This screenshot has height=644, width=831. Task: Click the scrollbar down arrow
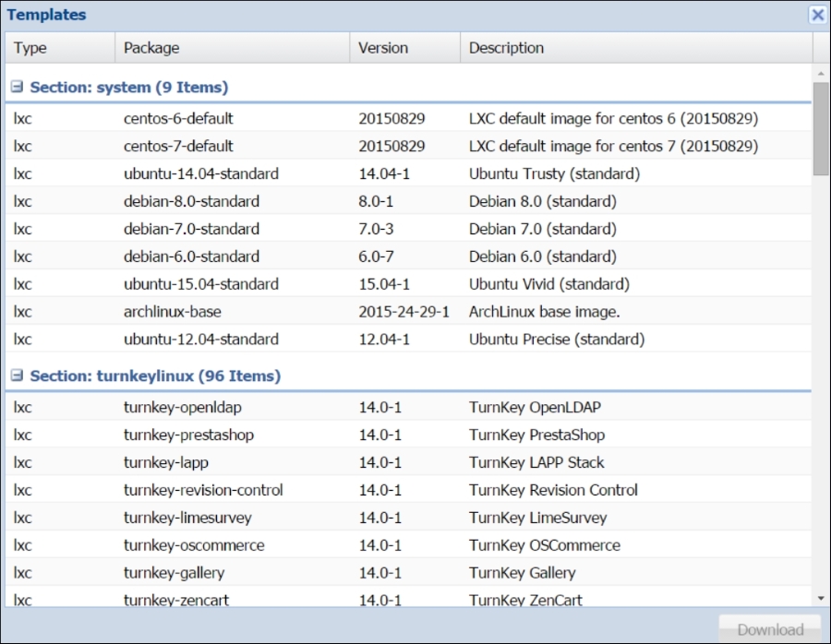(x=821, y=599)
